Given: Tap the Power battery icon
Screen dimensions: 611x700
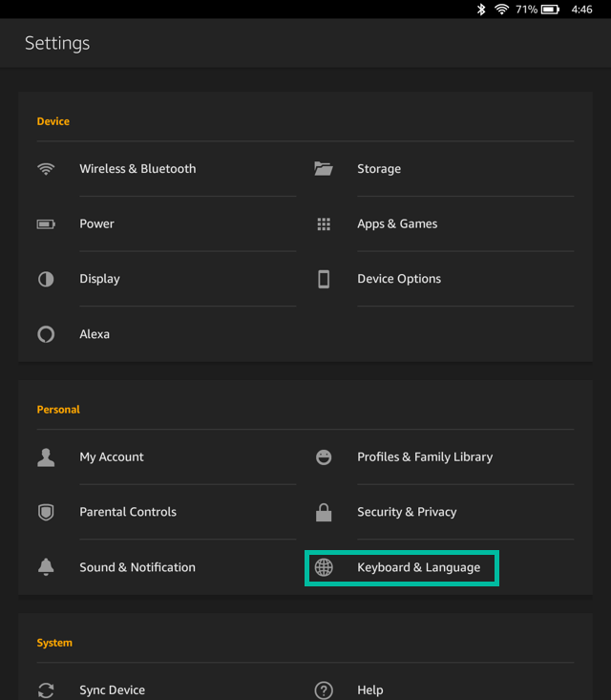Looking at the screenshot, I should (x=46, y=224).
